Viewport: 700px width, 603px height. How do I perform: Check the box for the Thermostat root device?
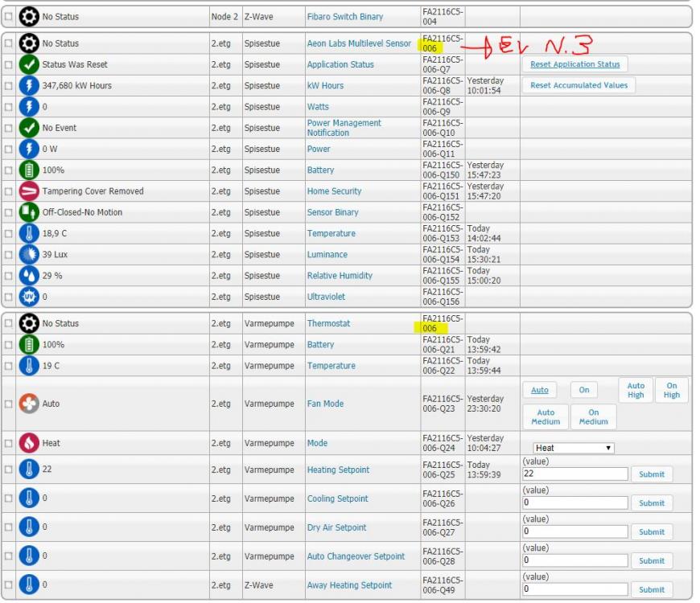9,324
